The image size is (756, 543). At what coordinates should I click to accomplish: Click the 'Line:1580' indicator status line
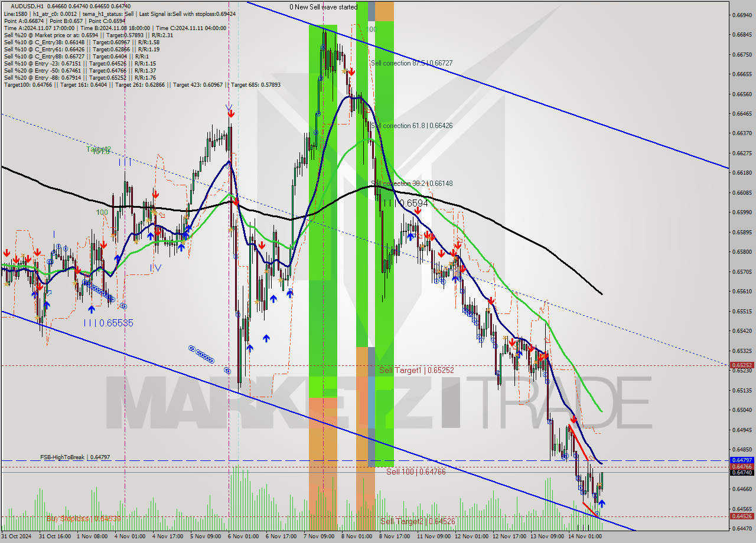[119, 14]
